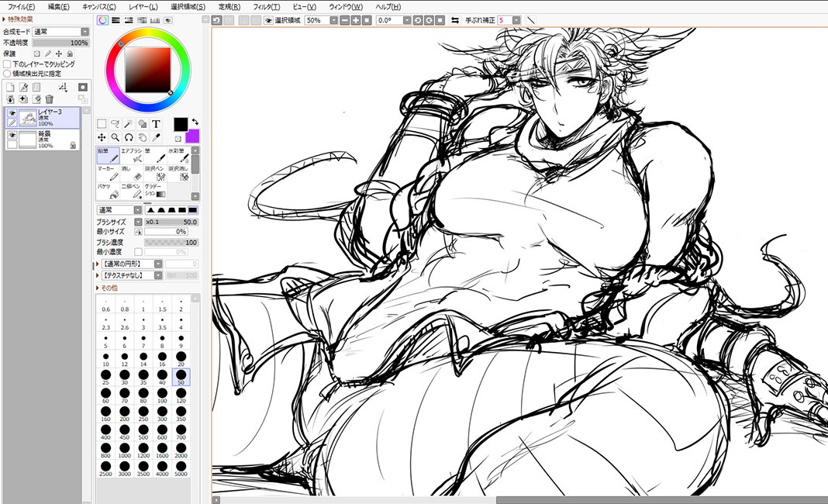The image size is (828, 504).
Task: Choose the 選択消し selection eraser
Action: pos(178,173)
